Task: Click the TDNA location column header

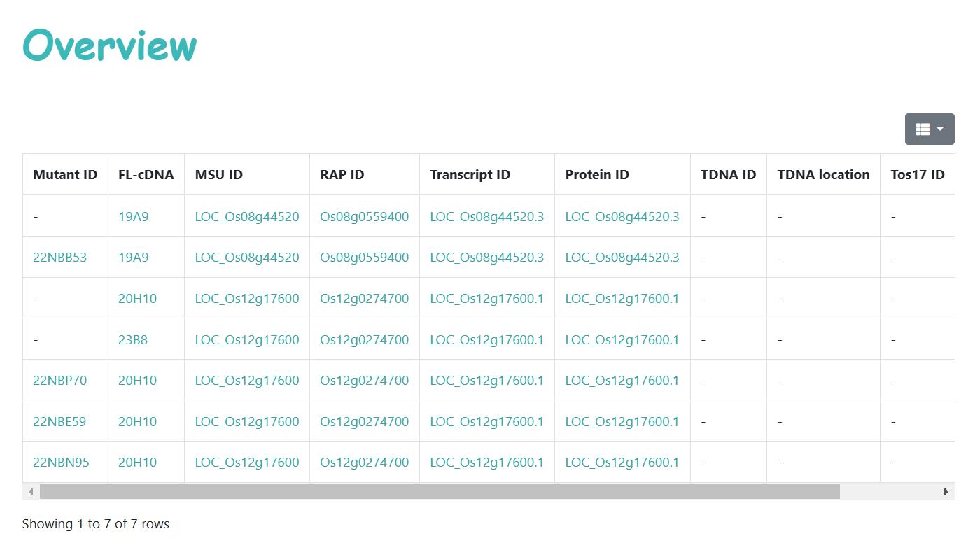Action: (824, 175)
